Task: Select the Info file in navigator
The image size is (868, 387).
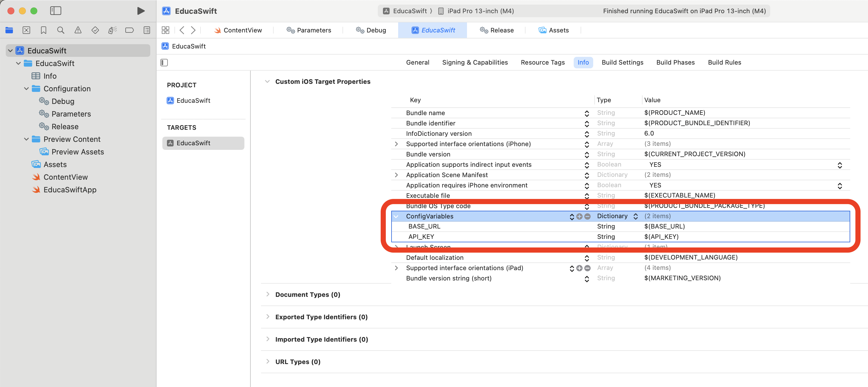Action: (x=44, y=76)
